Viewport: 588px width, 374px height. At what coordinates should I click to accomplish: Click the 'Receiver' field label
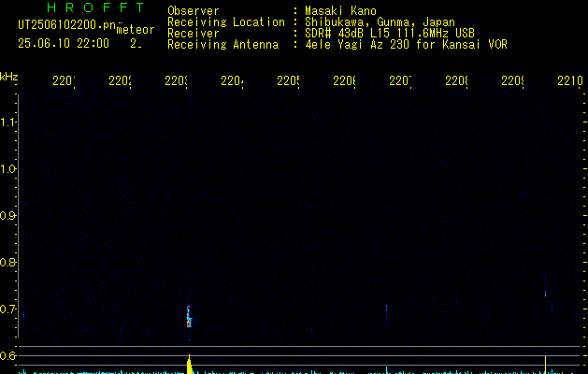pos(194,34)
